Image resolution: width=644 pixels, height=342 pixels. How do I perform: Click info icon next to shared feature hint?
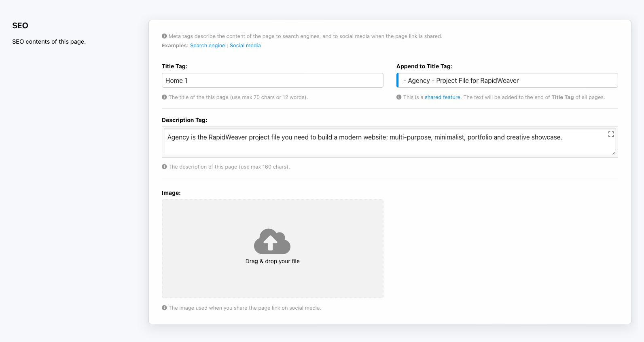click(399, 97)
